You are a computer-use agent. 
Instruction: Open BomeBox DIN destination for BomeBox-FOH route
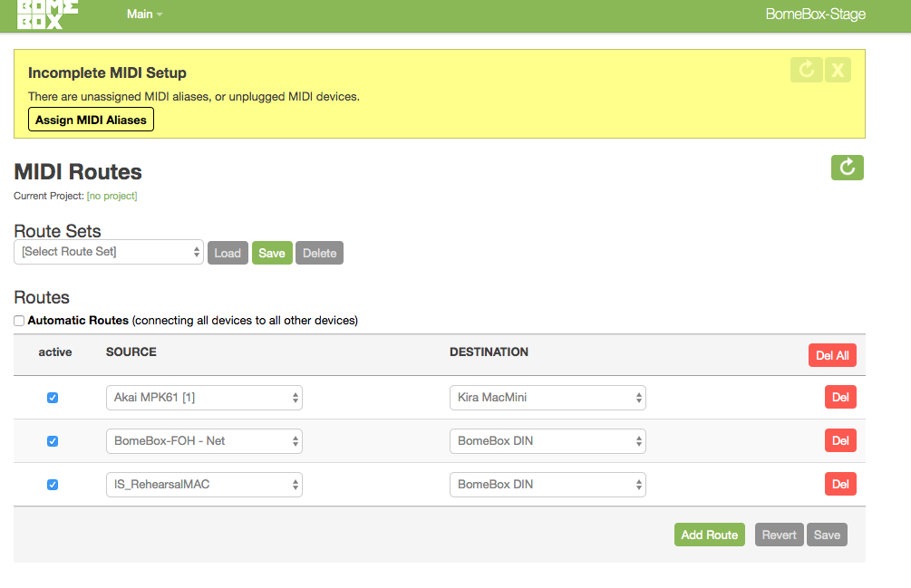pos(548,441)
